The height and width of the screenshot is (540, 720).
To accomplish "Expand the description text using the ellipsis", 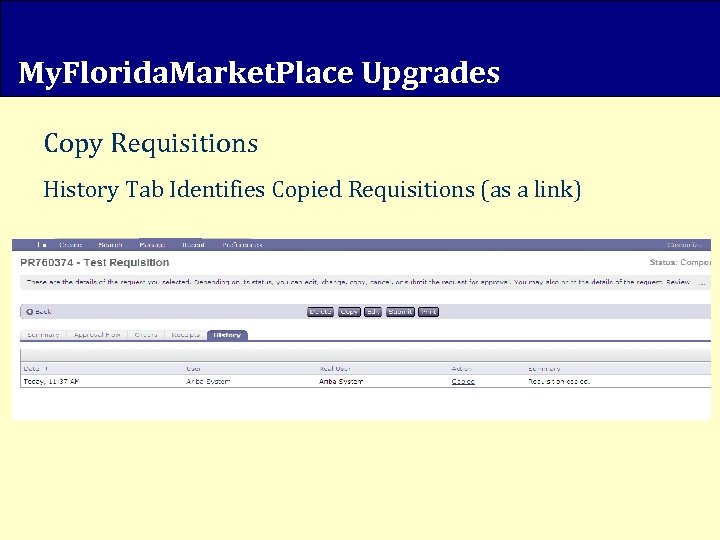I will pyautogui.click(x=702, y=282).
